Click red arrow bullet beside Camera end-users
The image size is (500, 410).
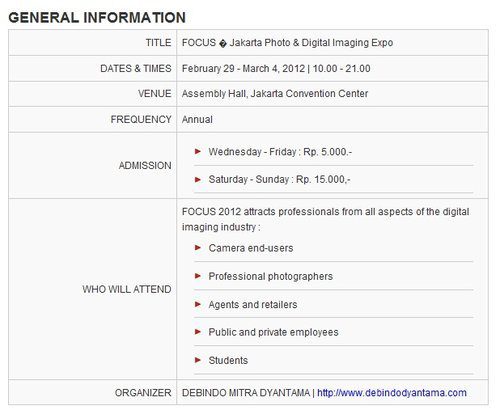click(198, 248)
